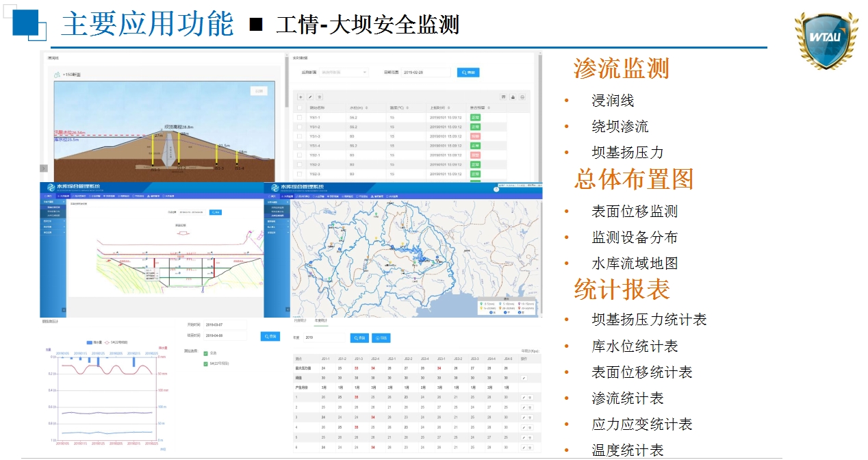Image resolution: width=868 pixels, height=460 pixels.
Task: Click inside the 日期范围 date field showing 2019-02-28
Action: point(426,73)
